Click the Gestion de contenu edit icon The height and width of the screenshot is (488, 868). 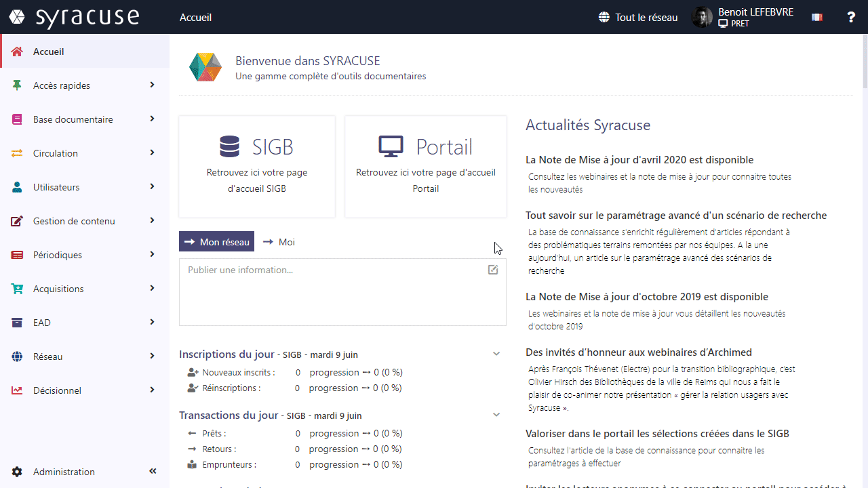(18, 221)
